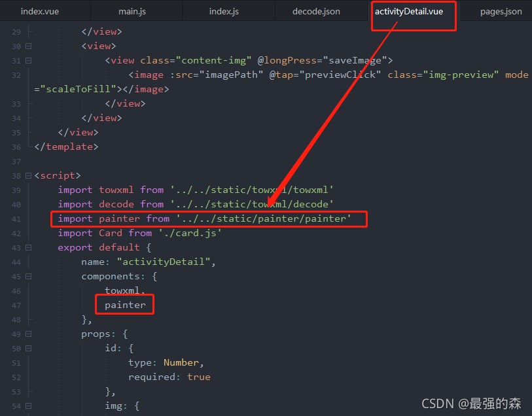Screen dimensions: 532x416
Task: Click line number 37 empty line gutter
Action: click(x=16, y=162)
